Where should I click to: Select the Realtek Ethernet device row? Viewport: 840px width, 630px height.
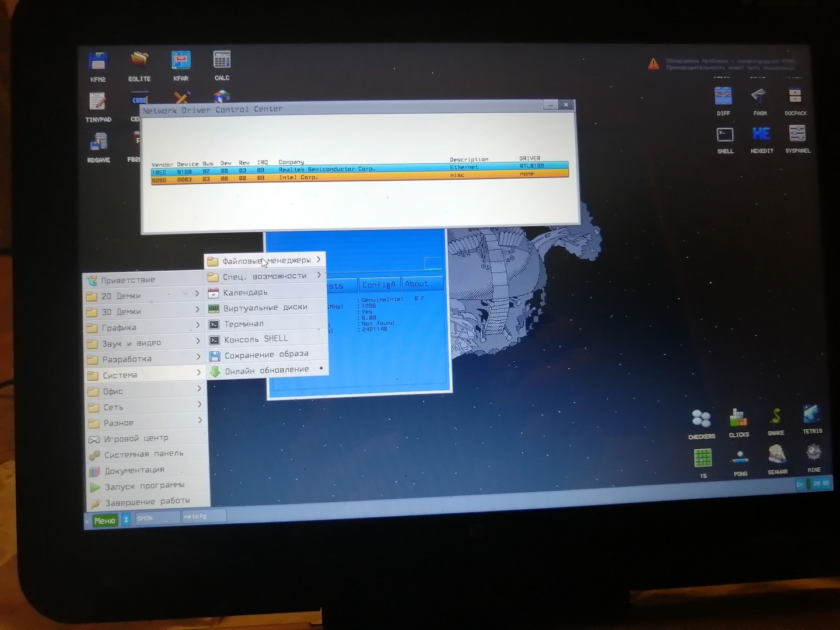click(359, 169)
